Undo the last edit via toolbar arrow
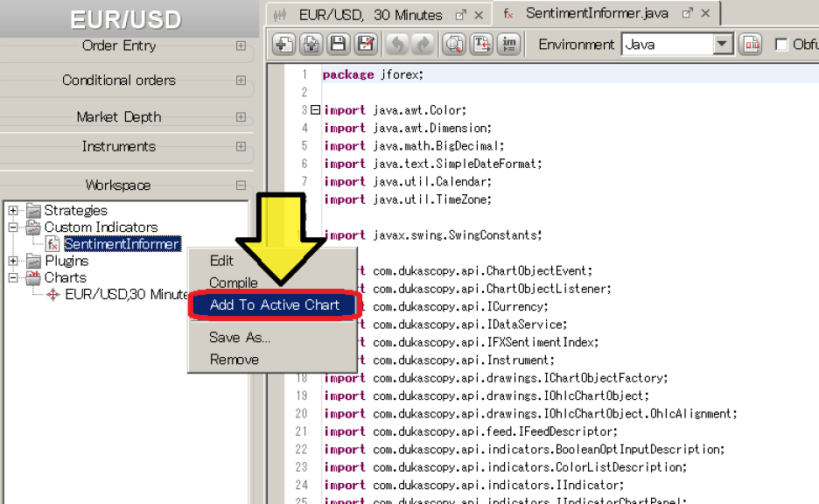 click(397, 45)
